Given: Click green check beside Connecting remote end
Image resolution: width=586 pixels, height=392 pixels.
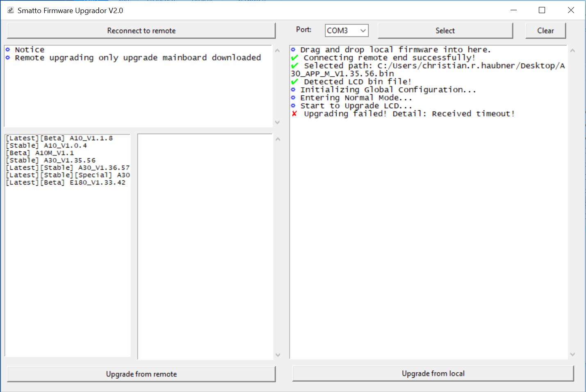Looking at the screenshot, I should (294, 57).
